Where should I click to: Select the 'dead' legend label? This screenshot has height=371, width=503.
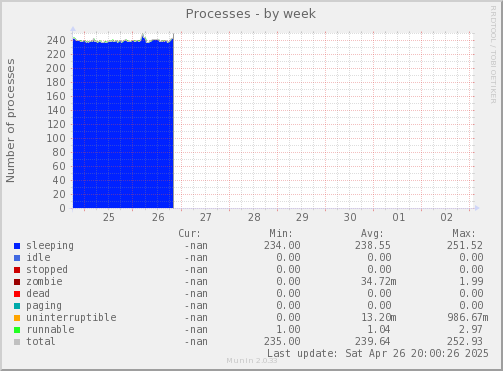coord(38,294)
